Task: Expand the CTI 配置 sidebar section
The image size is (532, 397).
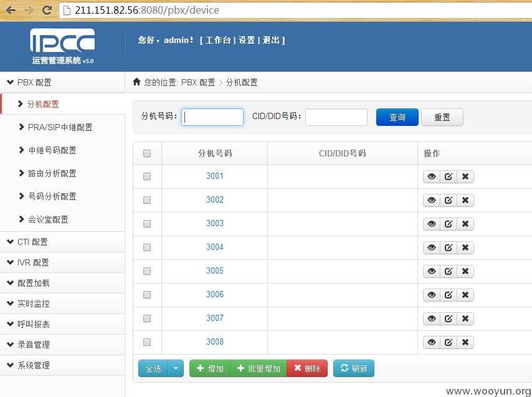Action: point(62,242)
